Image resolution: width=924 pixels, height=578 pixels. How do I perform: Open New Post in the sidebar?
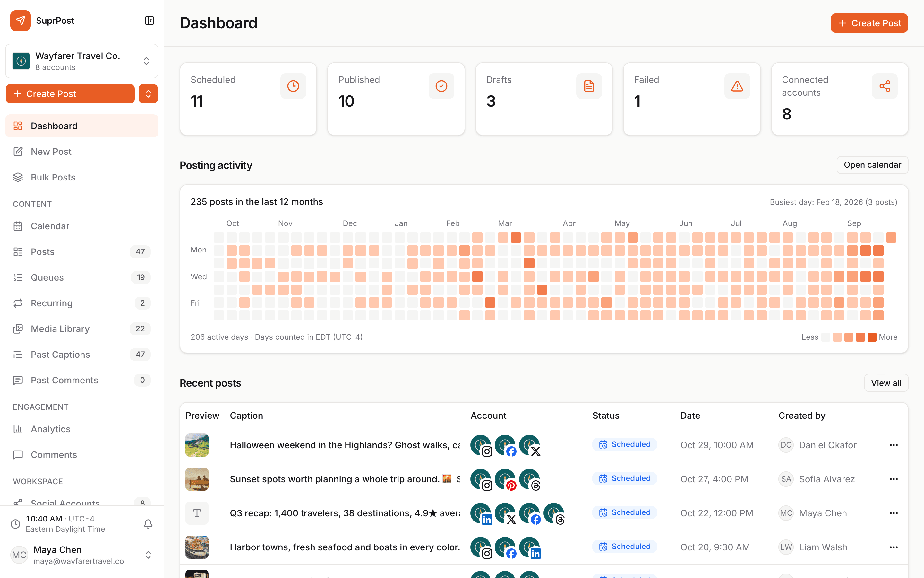pos(82,151)
